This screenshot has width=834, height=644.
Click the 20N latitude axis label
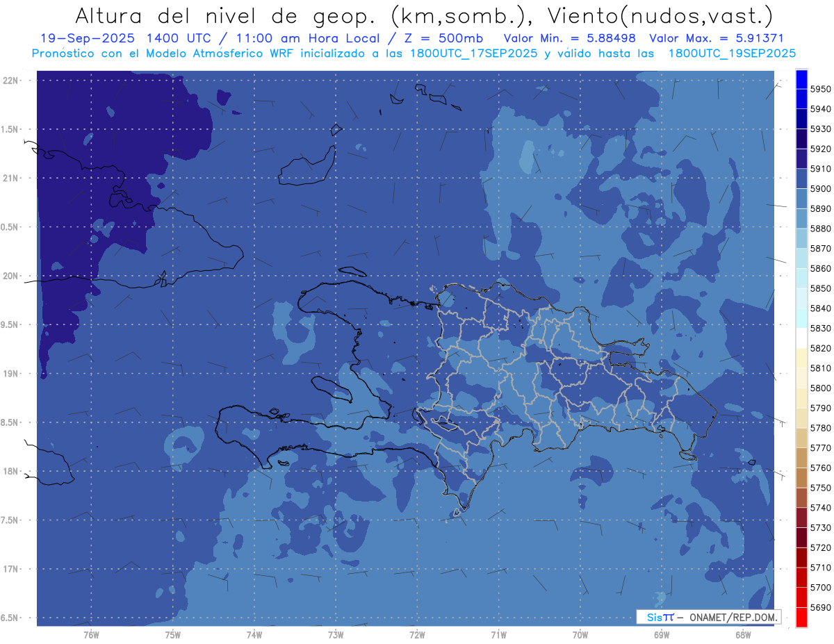[x=10, y=276]
